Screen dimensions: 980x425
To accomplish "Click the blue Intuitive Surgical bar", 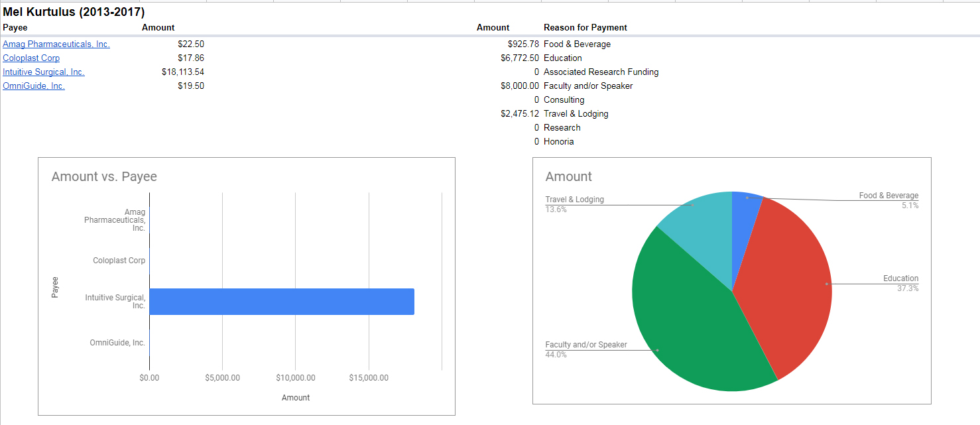I will [282, 302].
